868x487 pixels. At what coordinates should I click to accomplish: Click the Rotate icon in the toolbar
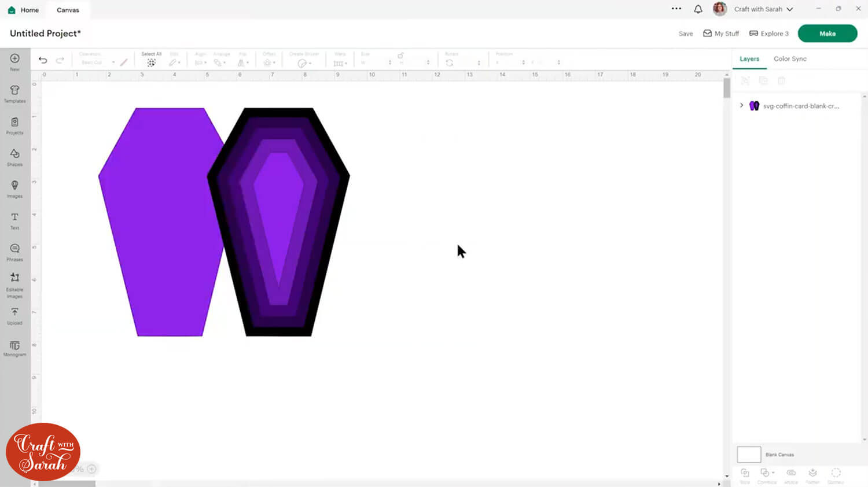tap(450, 62)
